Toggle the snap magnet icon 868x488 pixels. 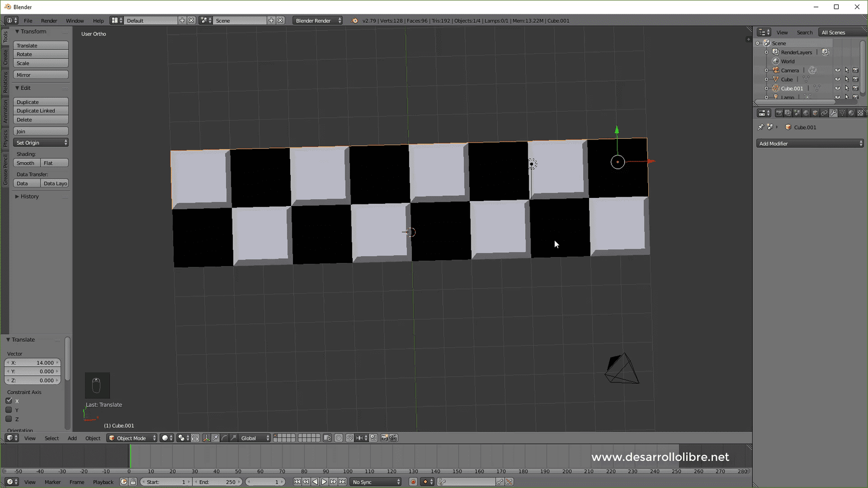coord(350,438)
